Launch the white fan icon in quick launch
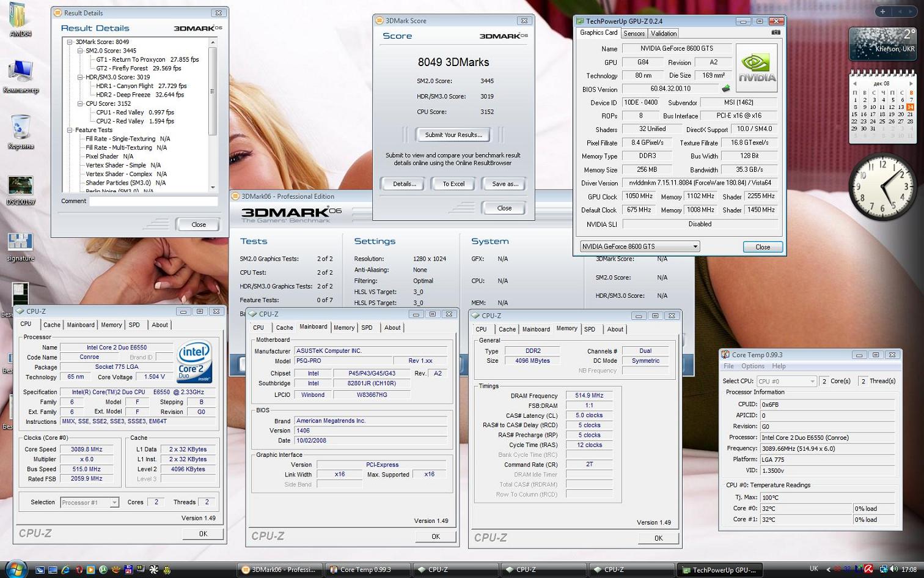Viewport: 924px width, 578px height. click(x=153, y=569)
